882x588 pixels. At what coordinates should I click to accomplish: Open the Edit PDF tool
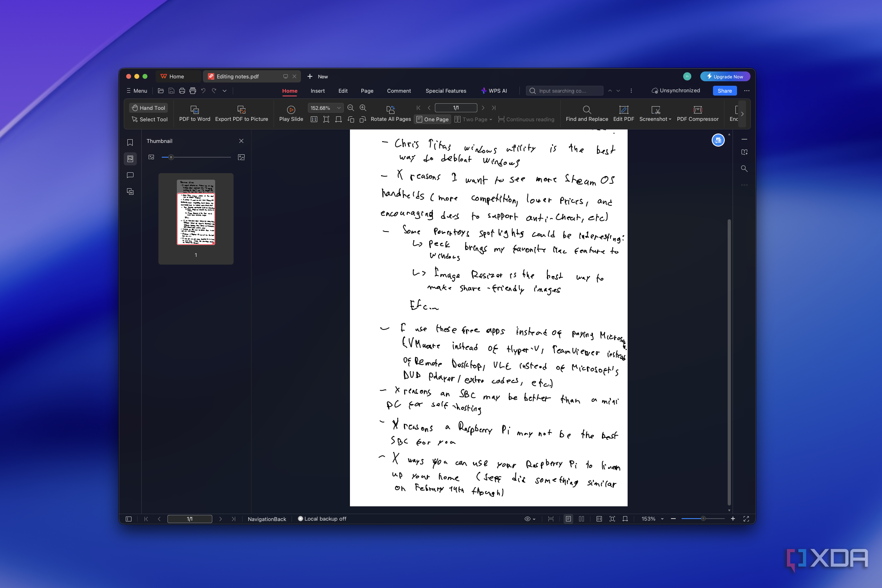click(x=624, y=114)
